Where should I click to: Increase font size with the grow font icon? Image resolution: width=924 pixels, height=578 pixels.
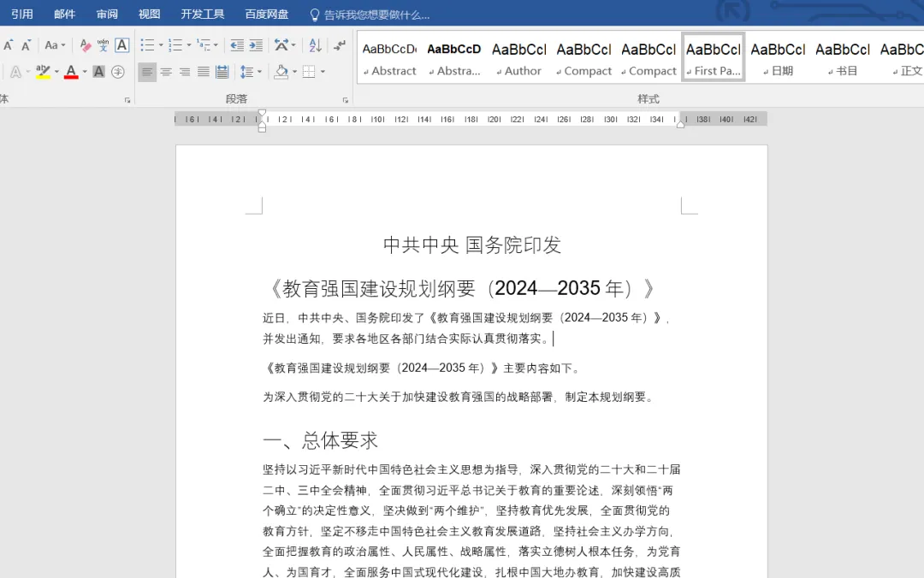9,45
